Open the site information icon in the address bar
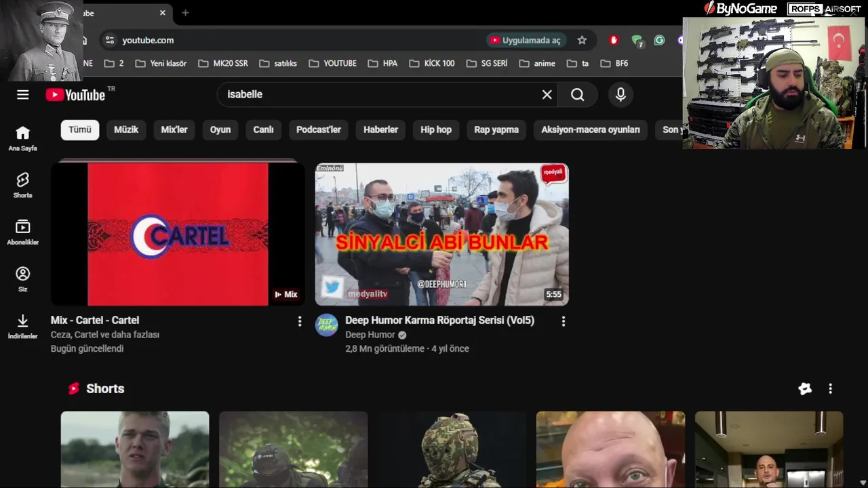 [110, 40]
